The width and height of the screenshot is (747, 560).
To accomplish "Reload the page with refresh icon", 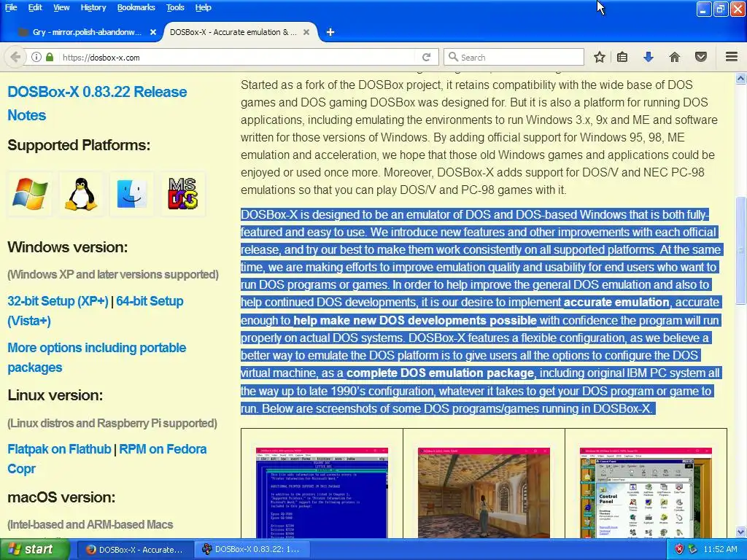I will [426, 57].
